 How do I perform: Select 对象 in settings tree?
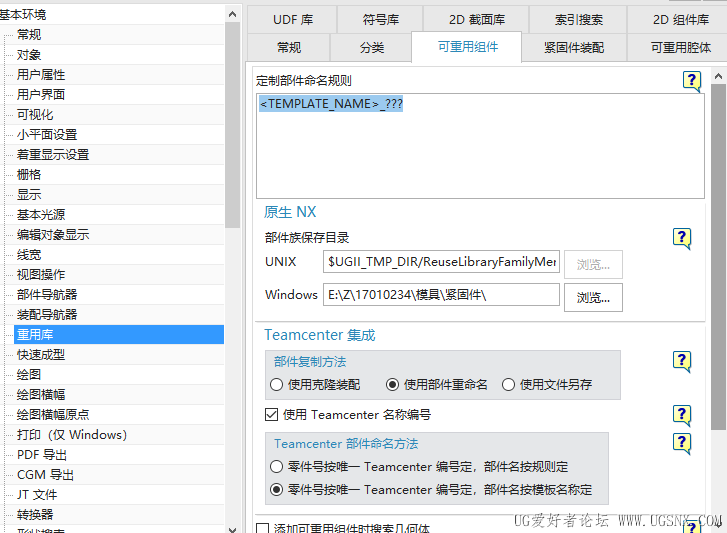(29, 55)
